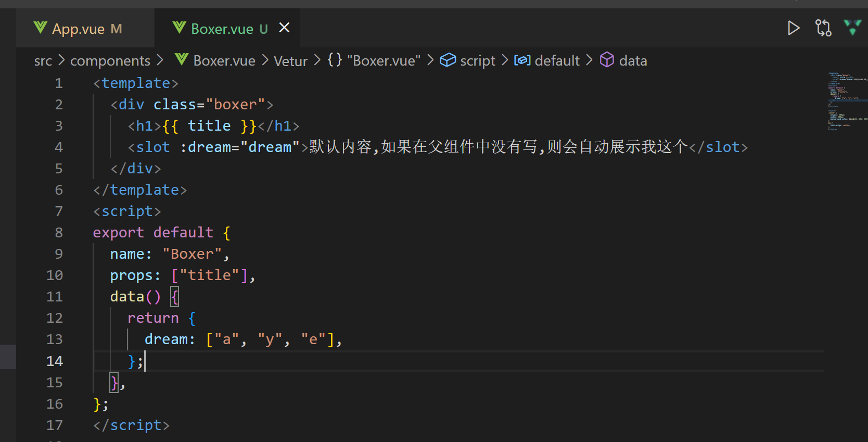868x442 pixels.
Task: Click the script cube icon in breadcrumbs
Action: [448, 60]
